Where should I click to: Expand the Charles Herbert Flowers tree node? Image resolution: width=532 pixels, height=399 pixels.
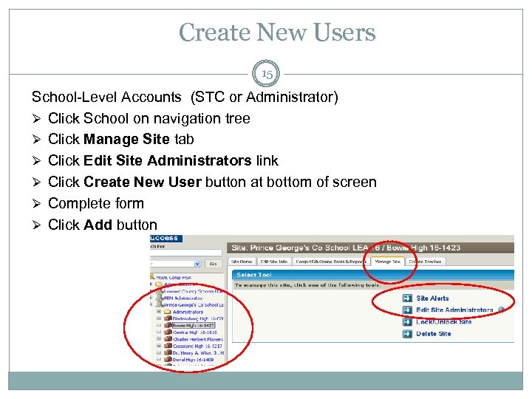(159, 338)
